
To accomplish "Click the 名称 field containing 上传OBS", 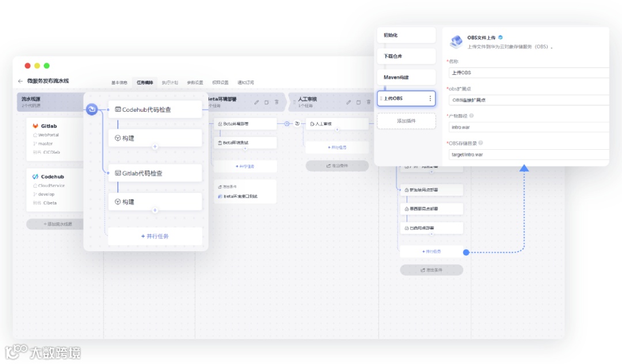I will point(529,73).
